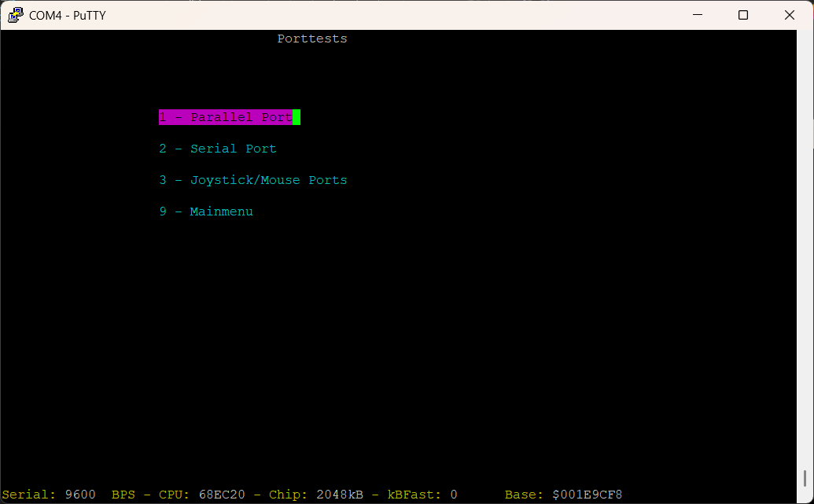Click the terminal scrollbar thumb
The height and width of the screenshot is (504, 814).
[805, 478]
